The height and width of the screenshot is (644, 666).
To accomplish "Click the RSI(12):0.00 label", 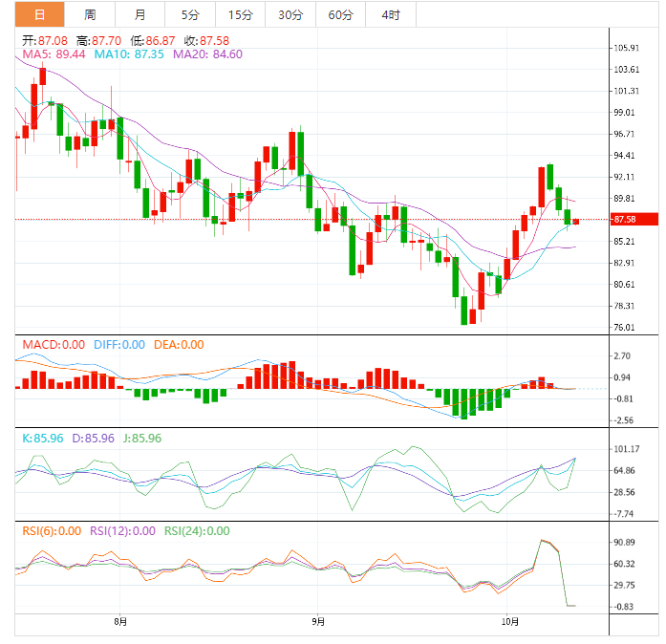I will coord(122,531).
